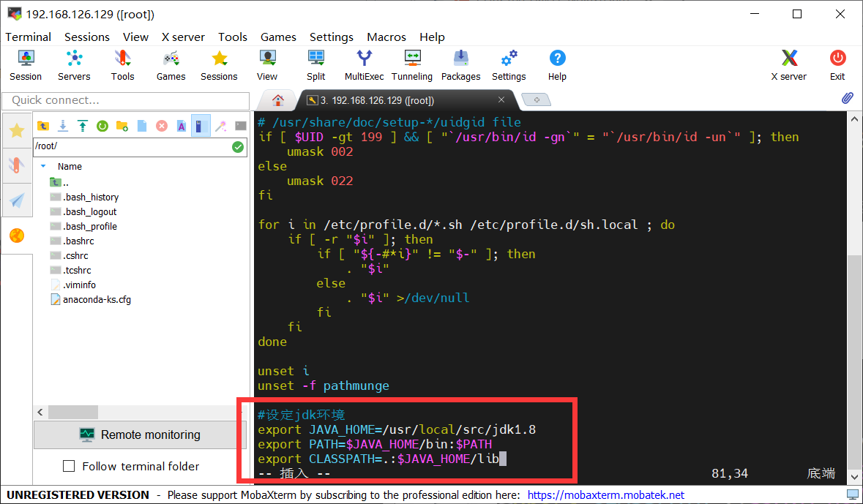Select the .viminfo file
This screenshot has width=863, height=504.
coord(72,285)
